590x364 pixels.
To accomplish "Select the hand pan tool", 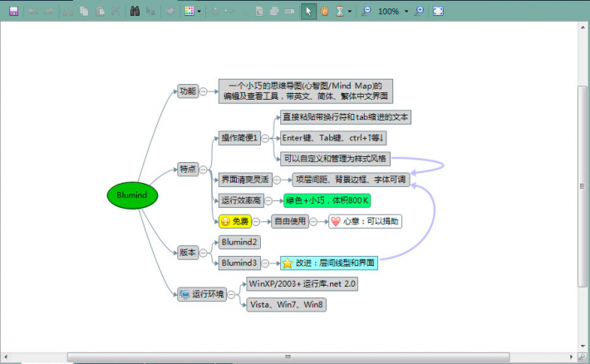I will [324, 12].
